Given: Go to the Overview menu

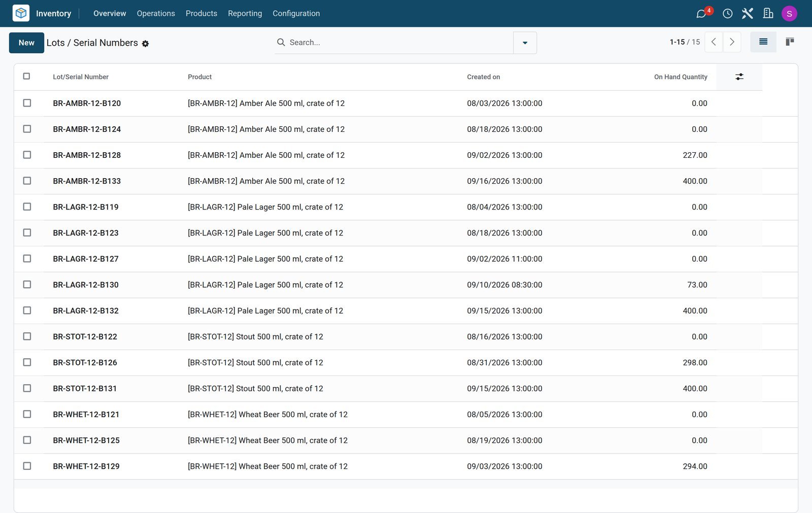Looking at the screenshot, I should [110, 14].
